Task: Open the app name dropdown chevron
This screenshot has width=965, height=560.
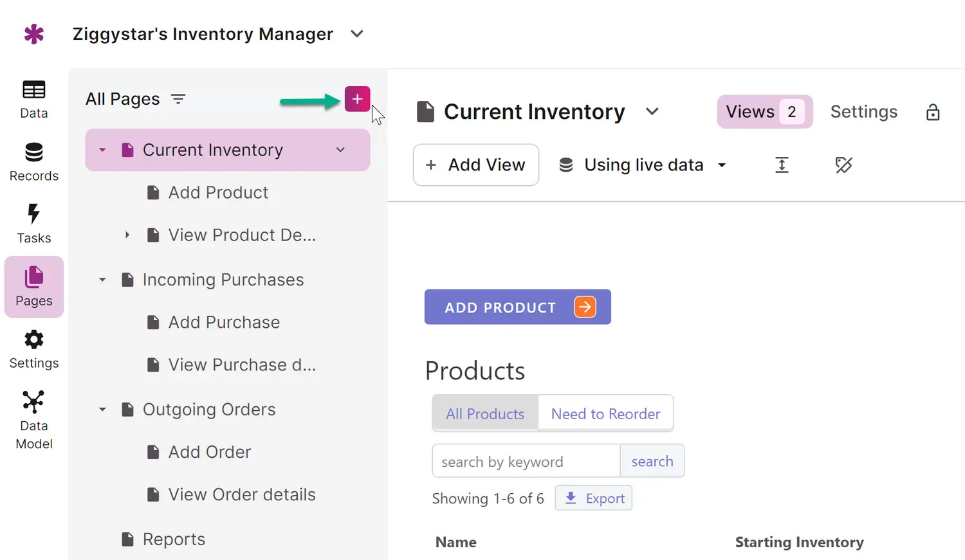Action: click(357, 34)
